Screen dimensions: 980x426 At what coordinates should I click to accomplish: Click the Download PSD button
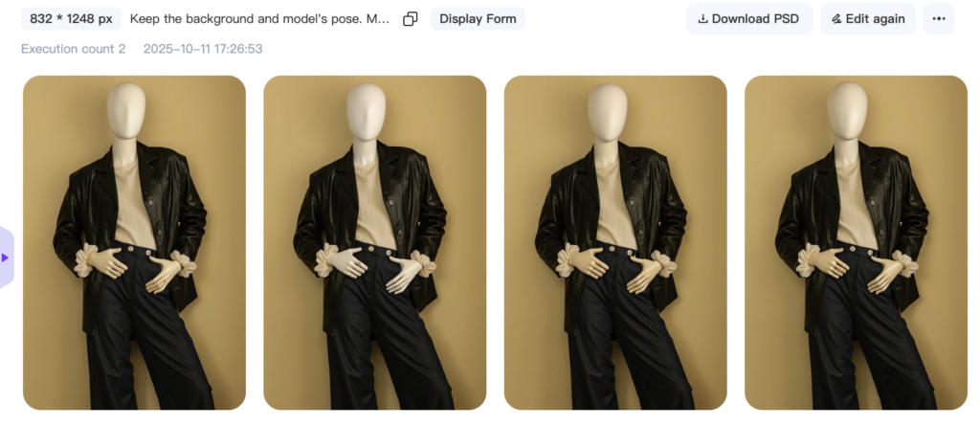pyautogui.click(x=748, y=19)
